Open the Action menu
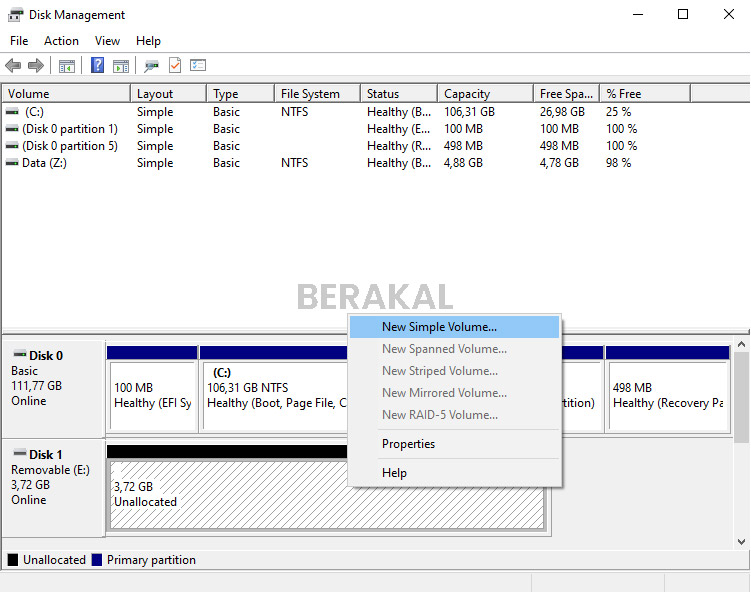This screenshot has height=594, width=751. (61, 41)
